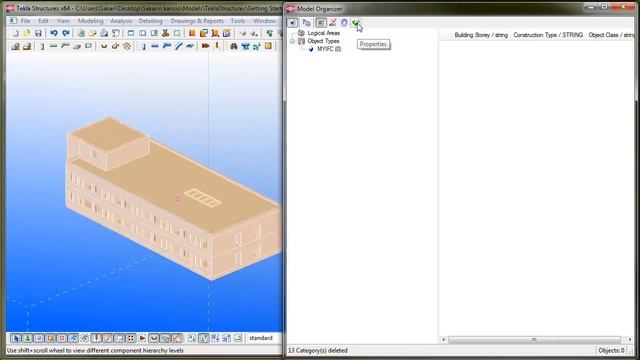The width and height of the screenshot is (640, 360).
Task: Click the boxed E icon in Model Organizer toolbar
Action: pyautogui.click(x=321, y=23)
